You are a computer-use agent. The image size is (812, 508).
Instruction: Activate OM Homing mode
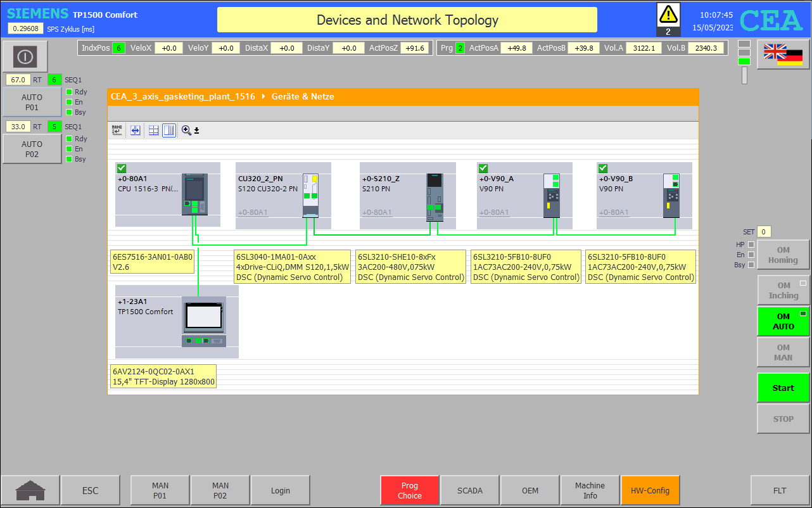783,255
